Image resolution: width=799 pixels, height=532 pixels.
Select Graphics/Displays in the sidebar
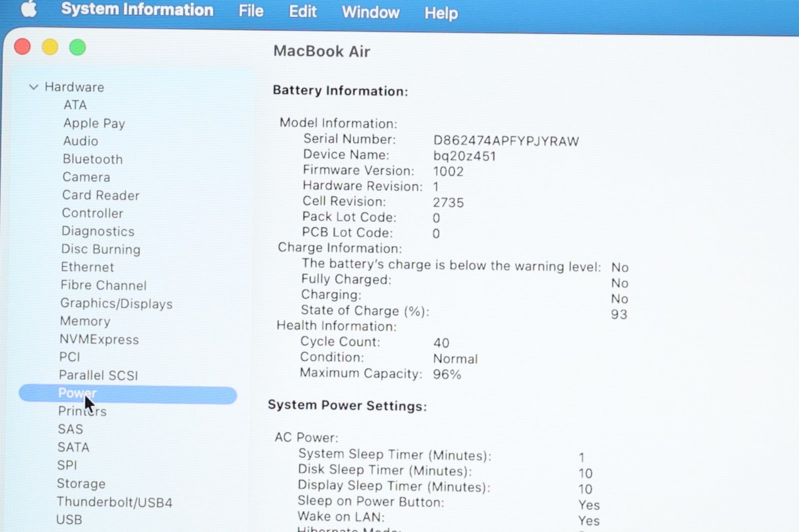click(116, 303)
